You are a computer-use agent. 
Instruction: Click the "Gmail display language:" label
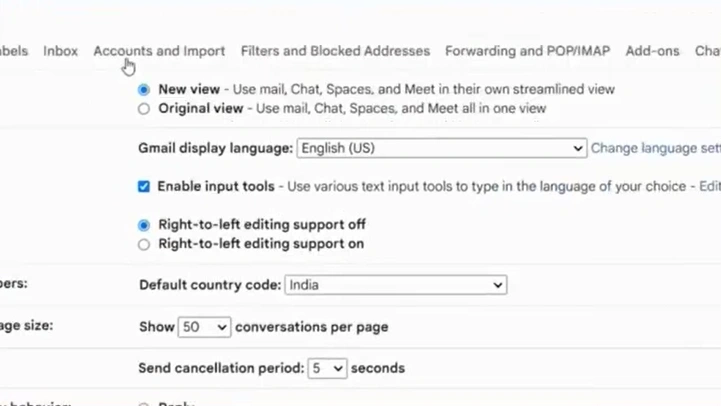[x=216, y=148]
